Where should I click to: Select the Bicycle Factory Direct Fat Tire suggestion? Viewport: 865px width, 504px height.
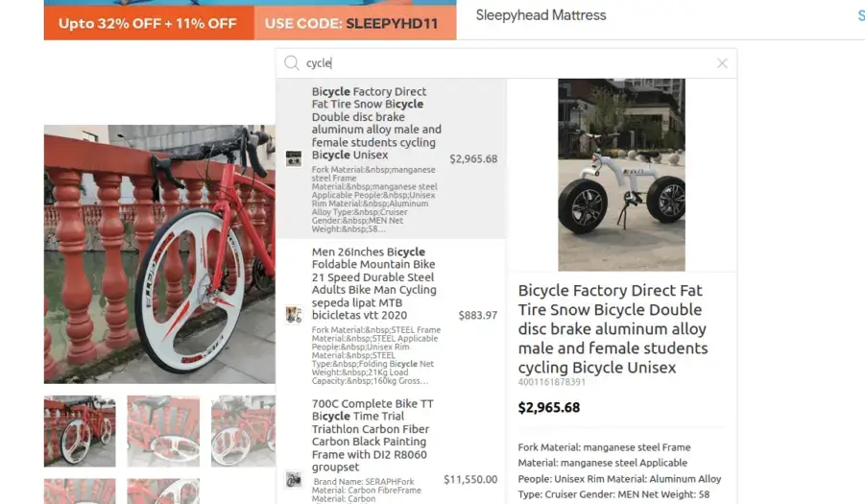pos(391,158)
